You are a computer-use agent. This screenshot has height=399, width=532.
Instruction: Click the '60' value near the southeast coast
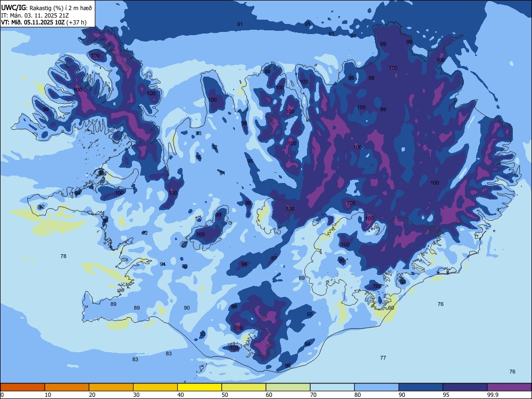(391, 307)
